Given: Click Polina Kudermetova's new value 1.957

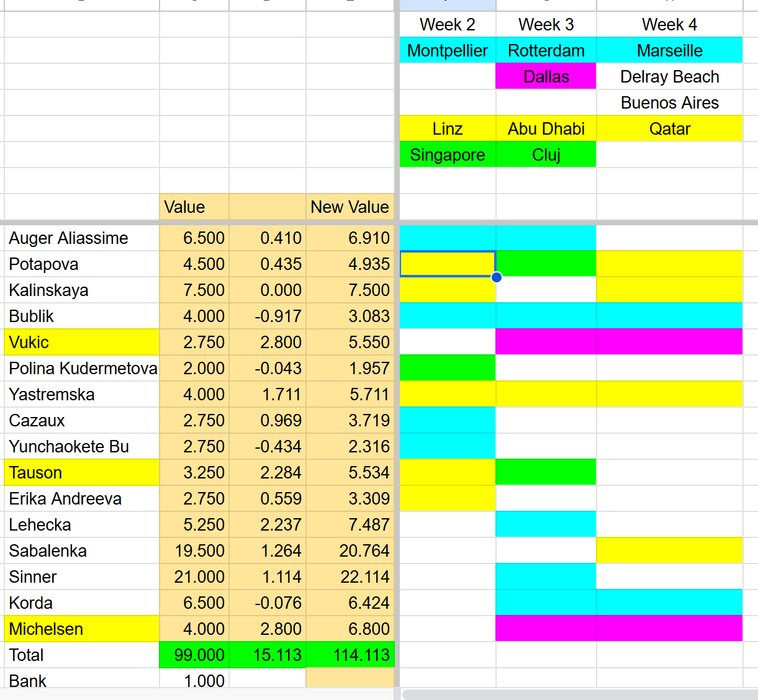Looking at the screenshot, I should (350, 369).
